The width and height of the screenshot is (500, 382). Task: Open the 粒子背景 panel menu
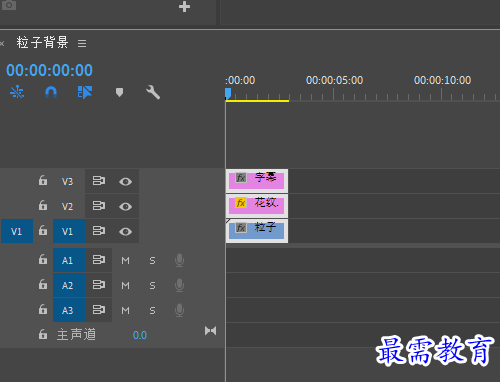pyautogui.click(x=82, y=43)
